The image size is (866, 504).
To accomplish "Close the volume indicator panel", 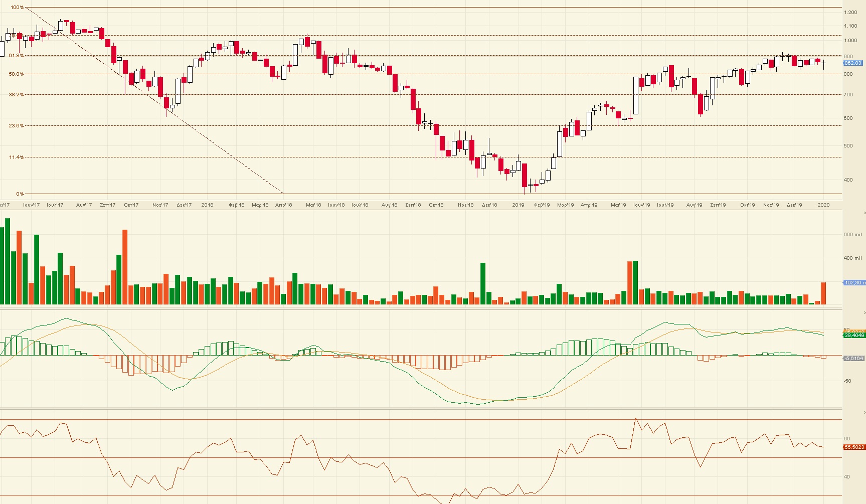I will coord(864,214).
